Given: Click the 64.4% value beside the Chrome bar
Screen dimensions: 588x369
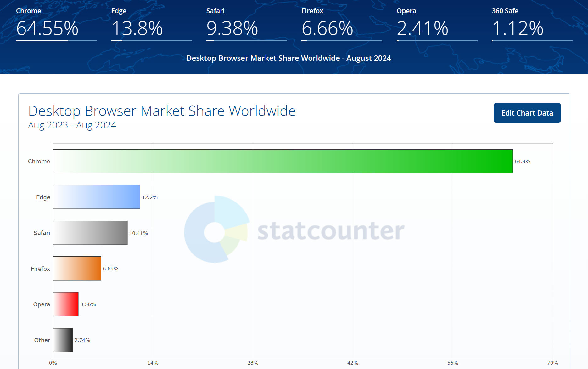Looking at the screenshot, I should [x=523, y=162].
